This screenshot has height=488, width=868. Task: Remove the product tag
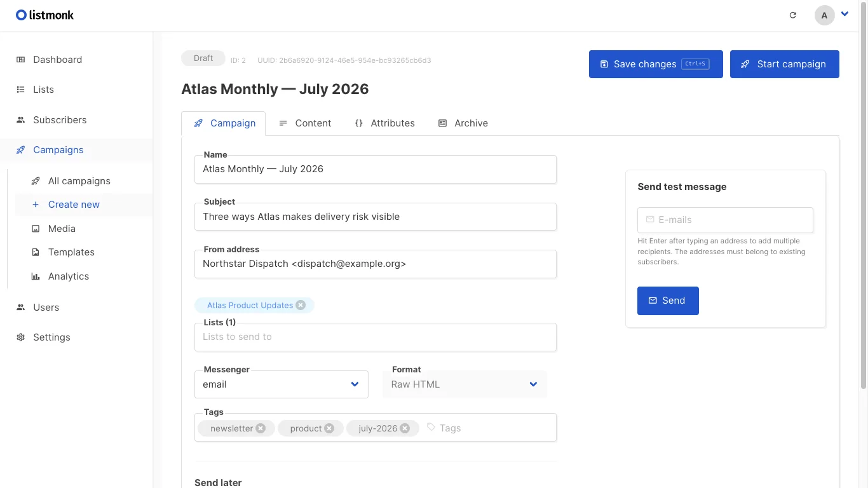[329, 428]
